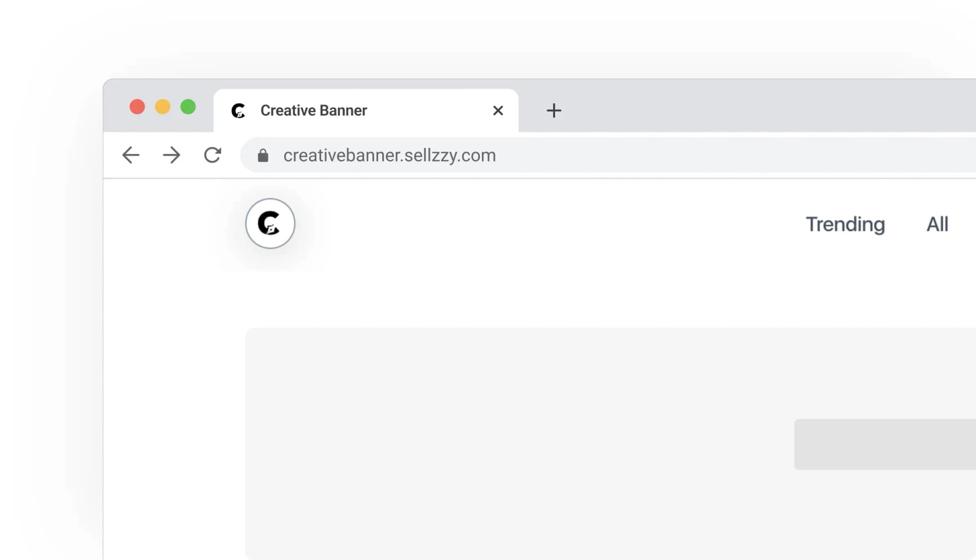Click the forward navigation arrow

coord(172,155)
